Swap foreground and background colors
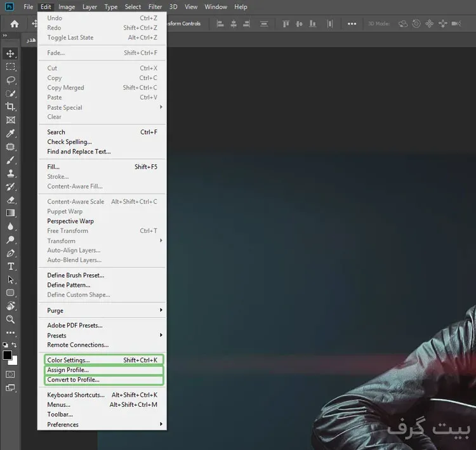The width and height of the screenshot is (476, 450). [x=14, y=345]
